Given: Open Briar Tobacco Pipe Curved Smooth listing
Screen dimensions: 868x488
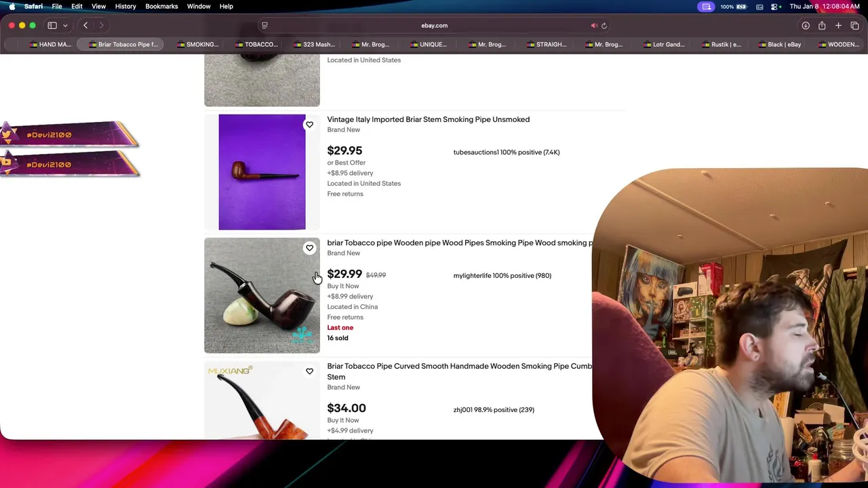Looking at the screenshot, I should click(460, 371).
